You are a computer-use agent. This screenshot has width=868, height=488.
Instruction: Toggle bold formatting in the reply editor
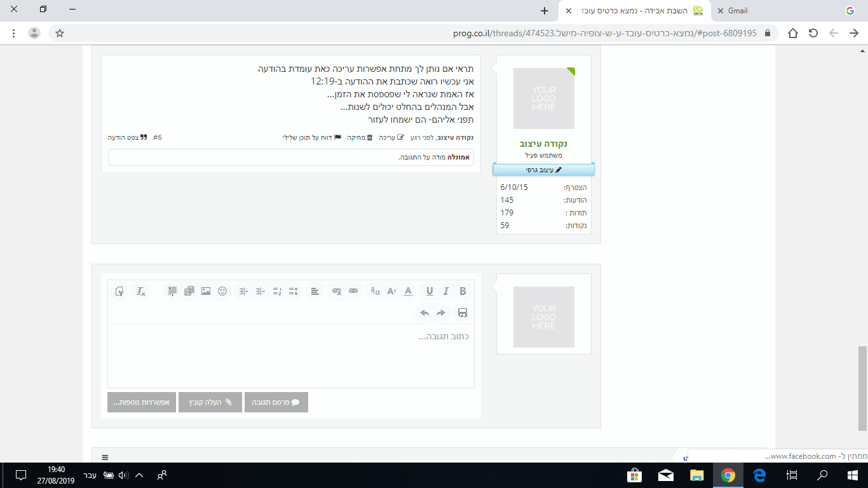click(x=463, y=291)
